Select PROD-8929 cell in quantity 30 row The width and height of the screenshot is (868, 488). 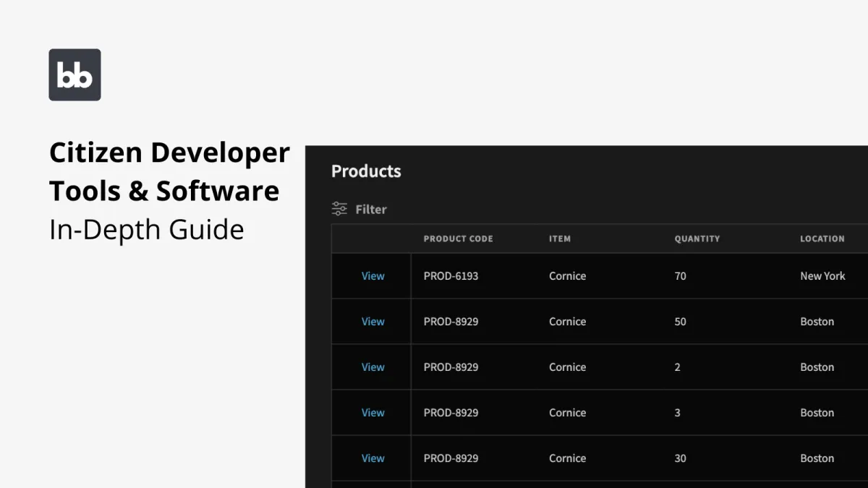451,458
